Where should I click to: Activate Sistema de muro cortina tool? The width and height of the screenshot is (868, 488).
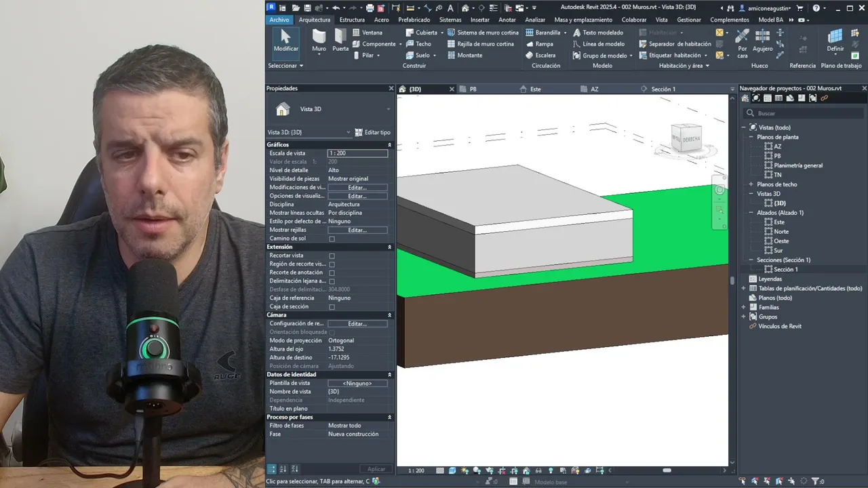(x=483, y=33)
